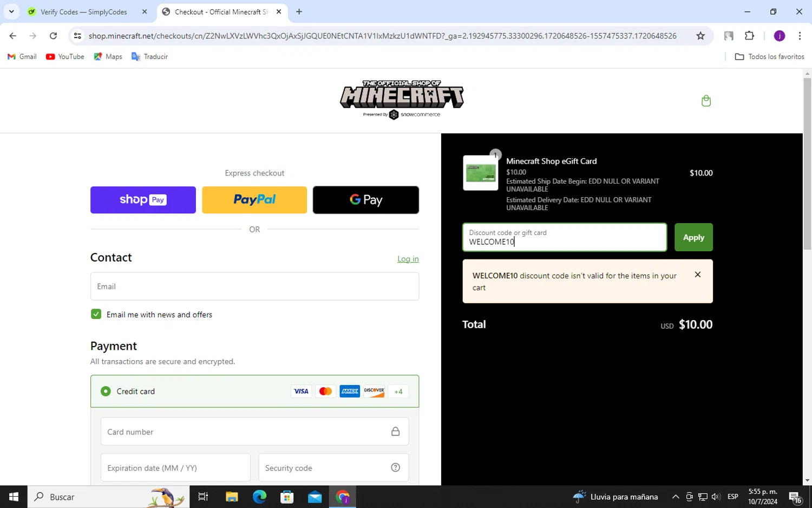Open the Todos los favoritos folder
This screenshot has height=508, width=812.
tap(769, 56)
